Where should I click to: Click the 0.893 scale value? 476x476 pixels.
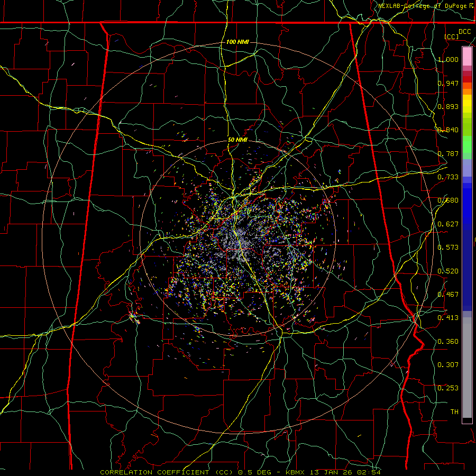point(448,106)
